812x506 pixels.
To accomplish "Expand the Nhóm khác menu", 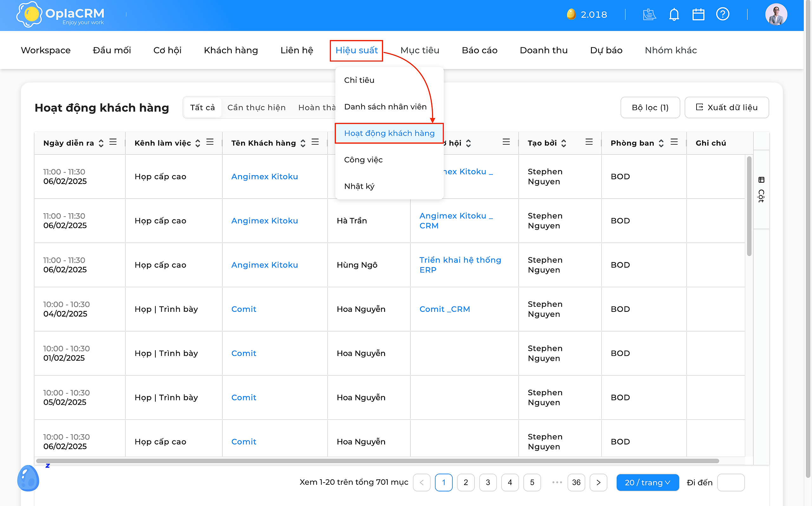I will (x=671, y=50).
